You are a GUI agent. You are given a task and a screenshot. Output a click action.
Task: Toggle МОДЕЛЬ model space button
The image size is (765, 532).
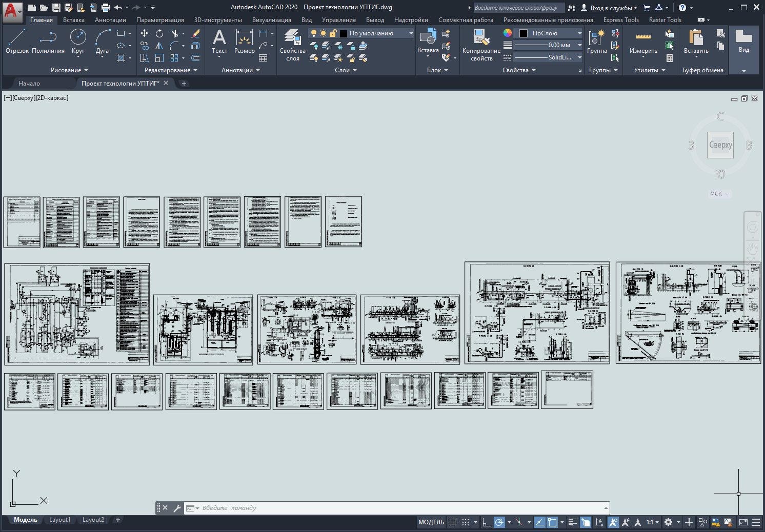click(x=431, y=522)
